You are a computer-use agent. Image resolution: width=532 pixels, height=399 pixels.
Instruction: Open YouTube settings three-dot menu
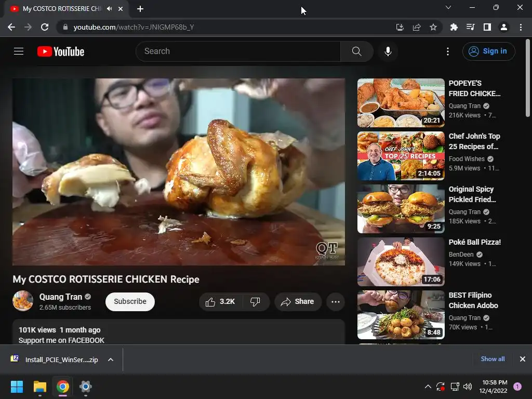click(x=447, y=51)
